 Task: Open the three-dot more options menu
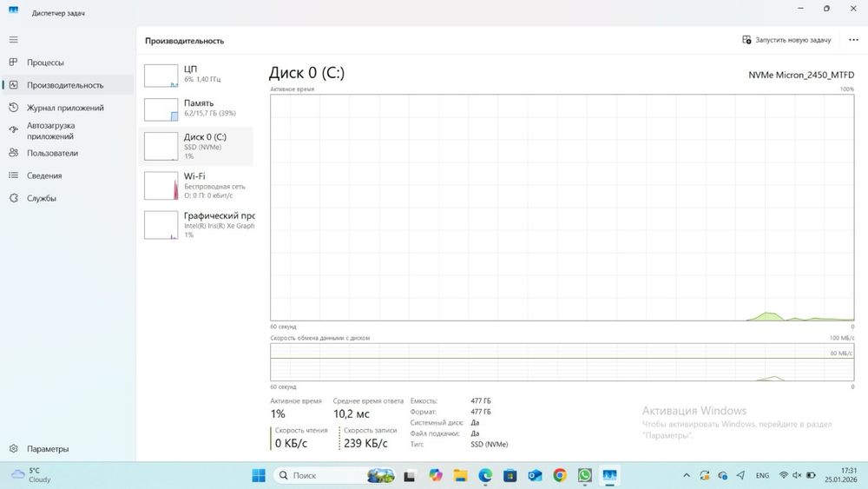click(x=853, y=40)
